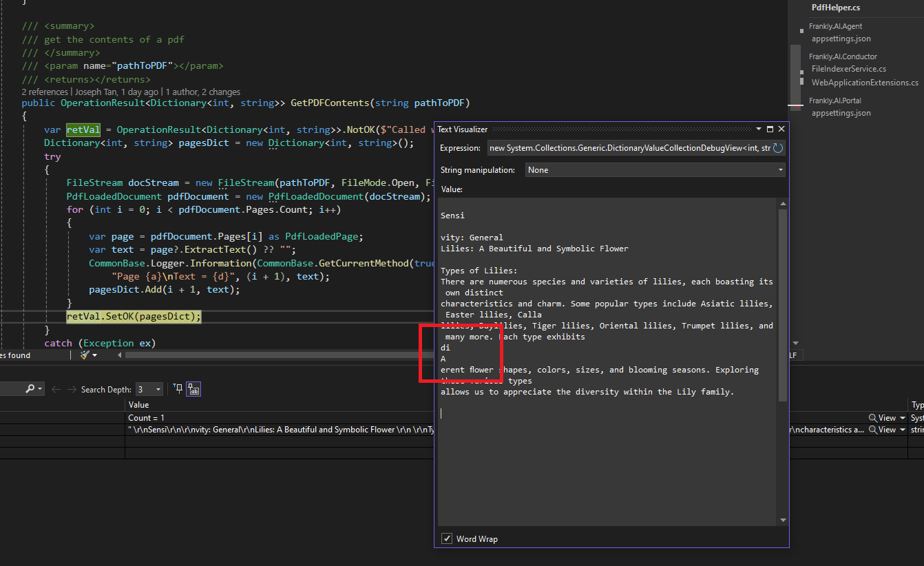Viewport: 924px width, 566px height.
Task: Open View dropdown arrow in Count = 1 row
Action: (903, 418)
